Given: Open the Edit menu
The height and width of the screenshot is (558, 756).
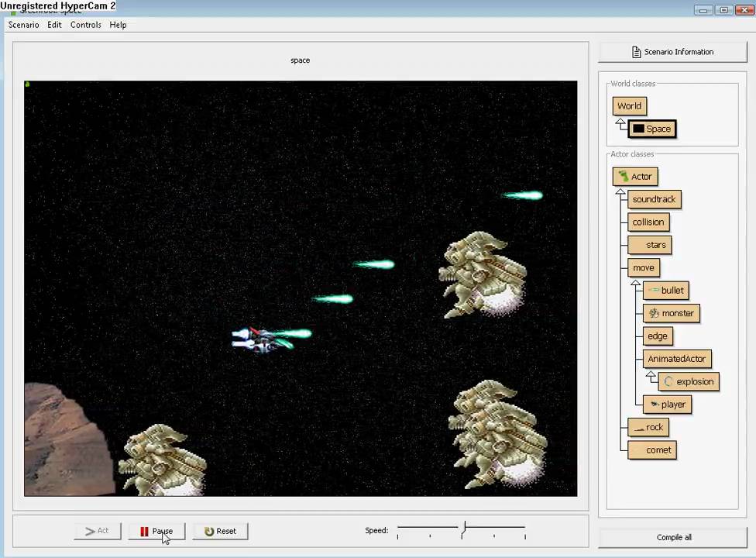Looking at the screenshot, I should (54, 25).
